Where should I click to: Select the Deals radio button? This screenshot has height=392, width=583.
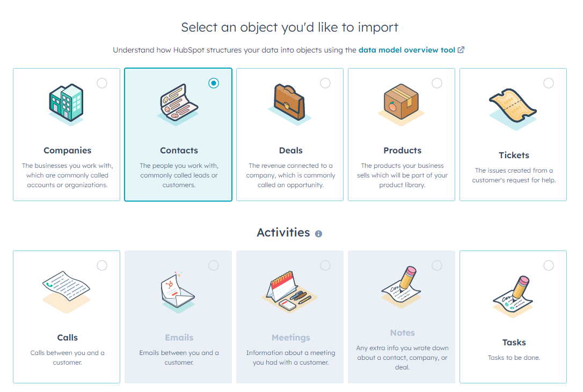tap(325, 83)
